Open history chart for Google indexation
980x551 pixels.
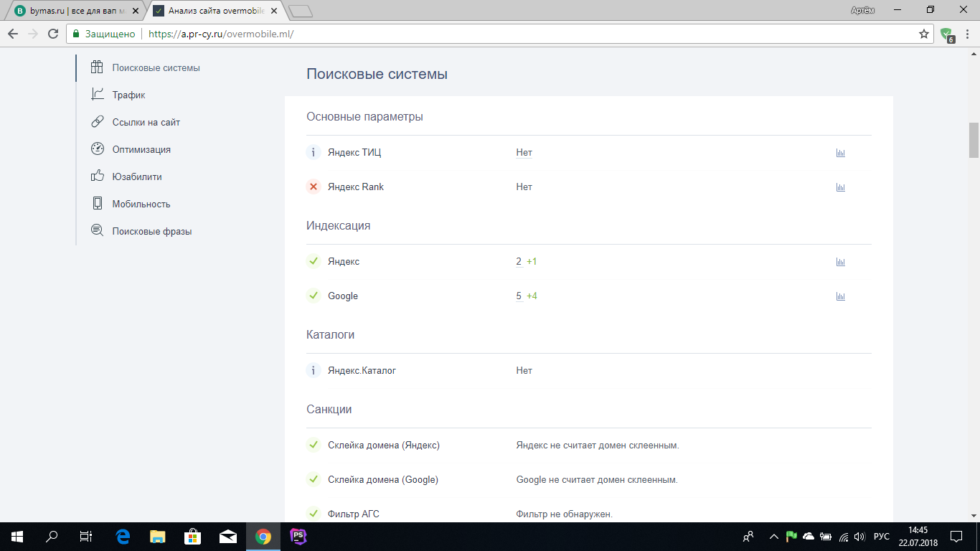pos(841,296)
